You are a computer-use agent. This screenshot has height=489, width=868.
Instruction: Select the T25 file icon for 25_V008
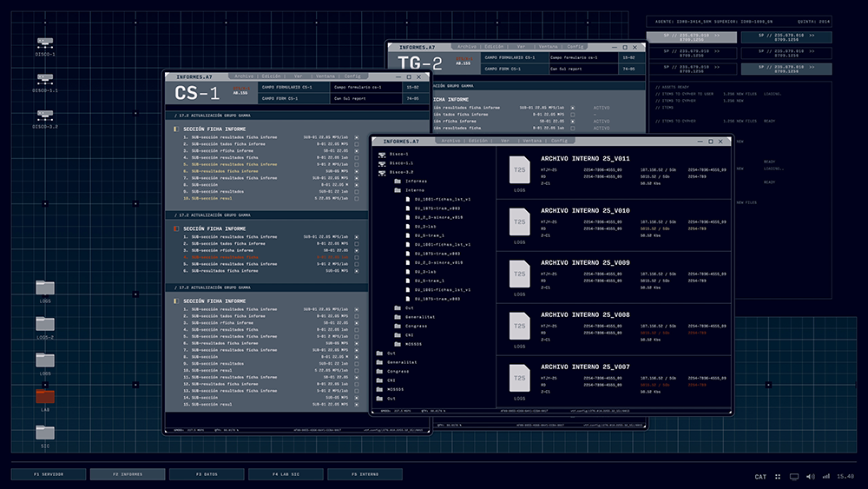pyautogui.click(x=519, y=327)
